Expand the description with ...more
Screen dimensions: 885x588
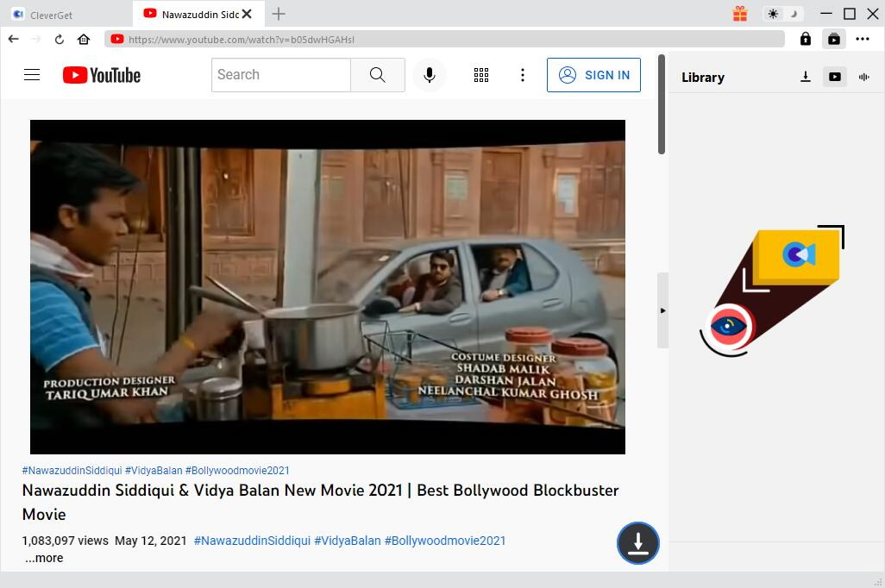[44, 558]
